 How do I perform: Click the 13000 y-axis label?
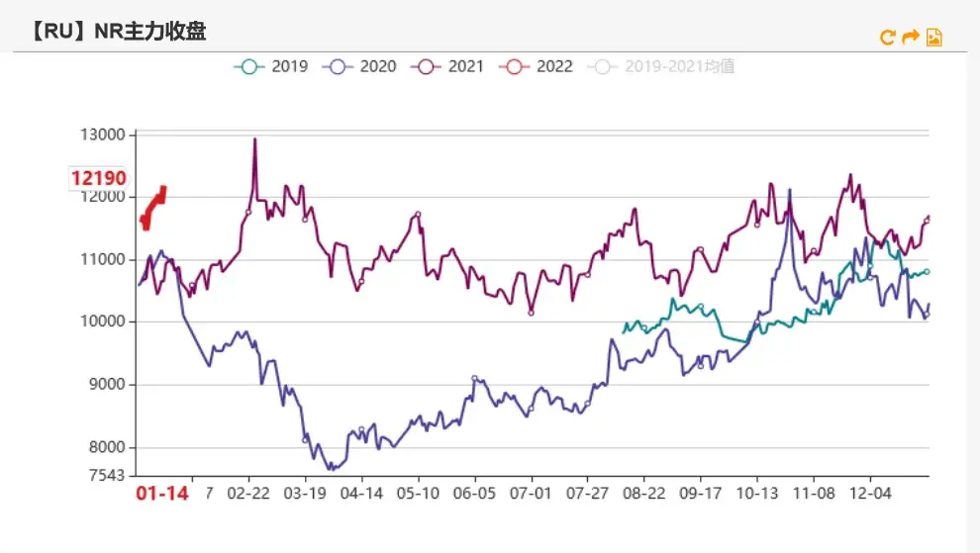point(103,135)
